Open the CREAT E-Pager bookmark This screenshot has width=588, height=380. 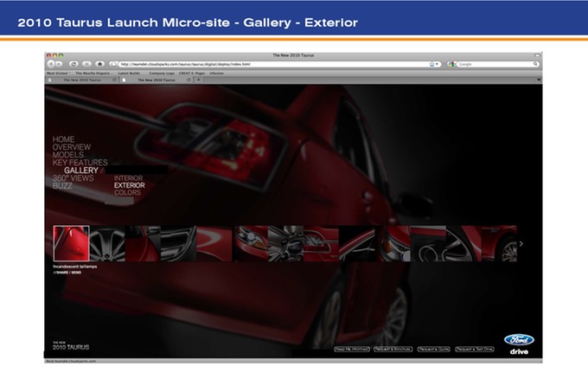point(192,74)
